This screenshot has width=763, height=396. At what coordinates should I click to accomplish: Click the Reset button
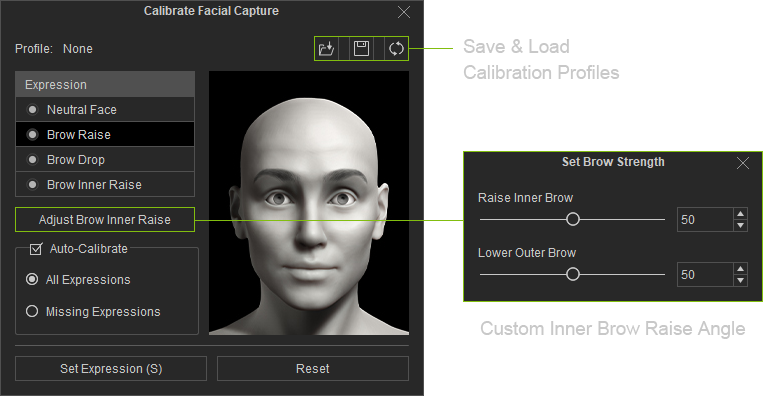[x=313, y=368]
